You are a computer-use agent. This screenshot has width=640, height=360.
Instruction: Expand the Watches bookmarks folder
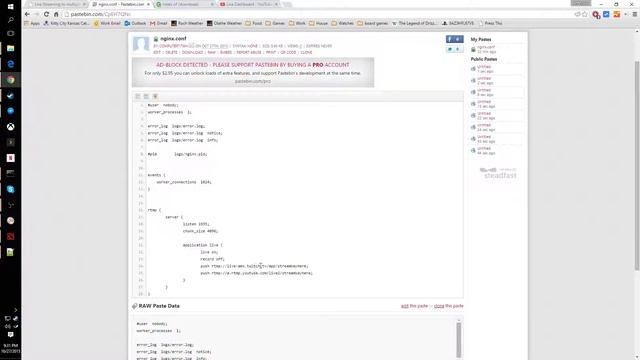click(x=342, y=23)
